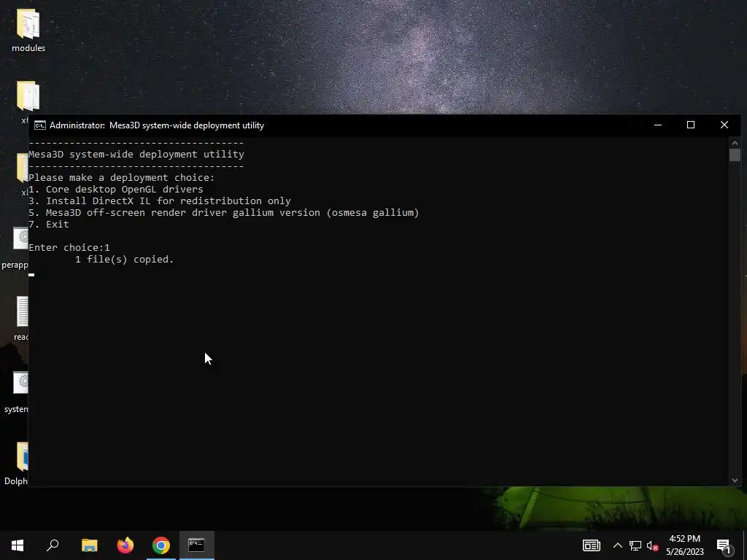Launch File Explorer from taskbar
The height and width of the screenshot is (560, 747).
(89, 545)
